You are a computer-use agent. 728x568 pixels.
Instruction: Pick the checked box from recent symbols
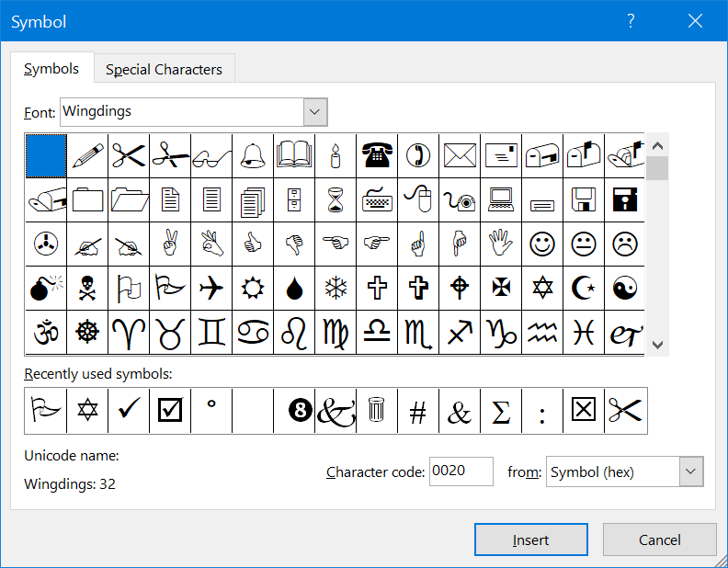pyautogui.click(x=170, y=411)
